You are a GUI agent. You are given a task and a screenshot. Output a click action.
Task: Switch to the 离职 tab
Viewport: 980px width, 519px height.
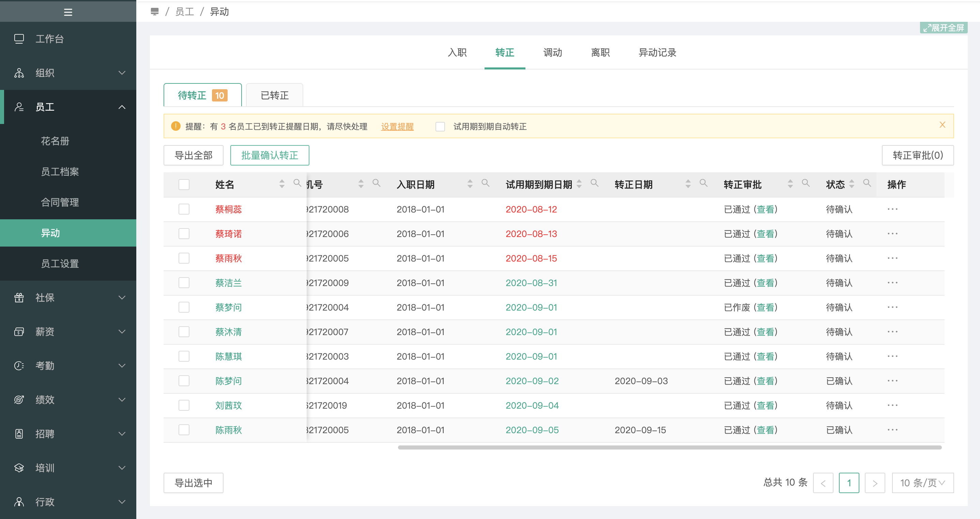[600, 53]
